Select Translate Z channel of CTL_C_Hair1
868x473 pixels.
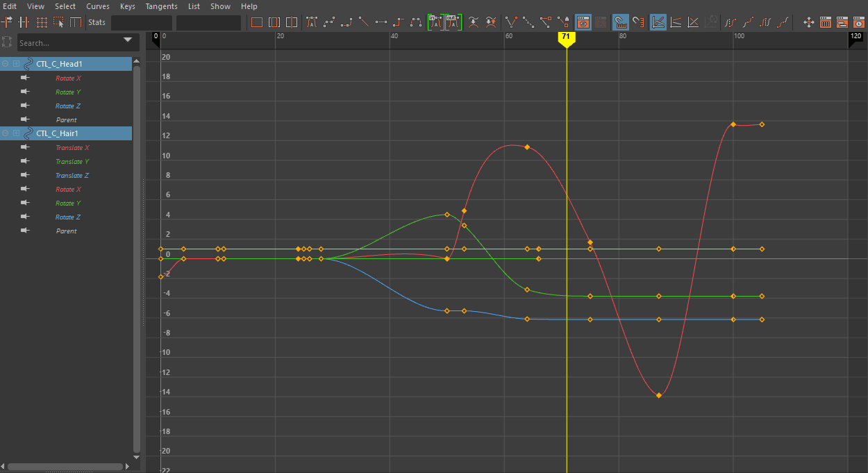[72, 175]
